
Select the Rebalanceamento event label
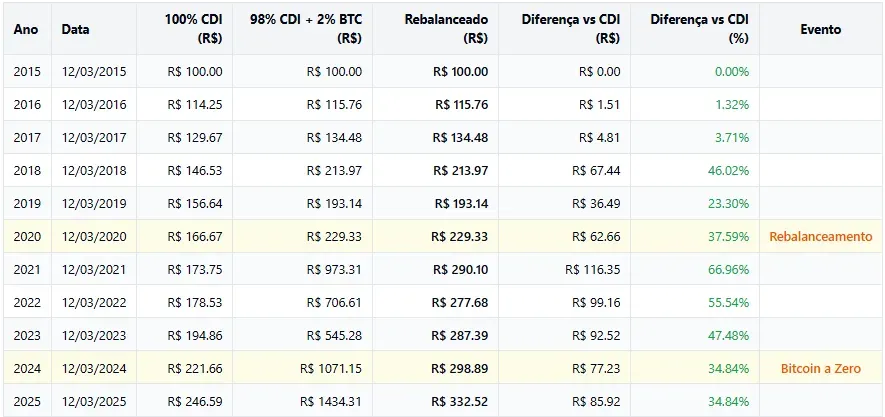point(821,236)
